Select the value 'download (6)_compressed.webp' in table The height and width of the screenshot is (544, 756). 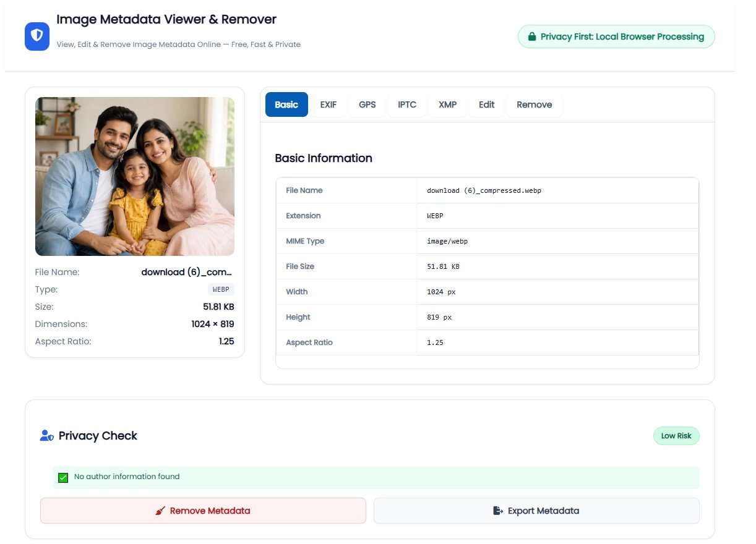click(484, 190)
